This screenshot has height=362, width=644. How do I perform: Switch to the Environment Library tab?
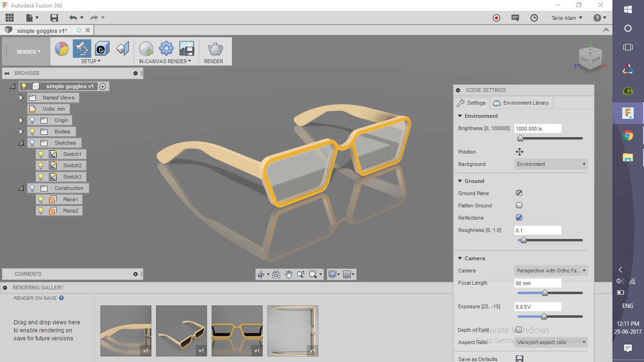click(520, 103)
